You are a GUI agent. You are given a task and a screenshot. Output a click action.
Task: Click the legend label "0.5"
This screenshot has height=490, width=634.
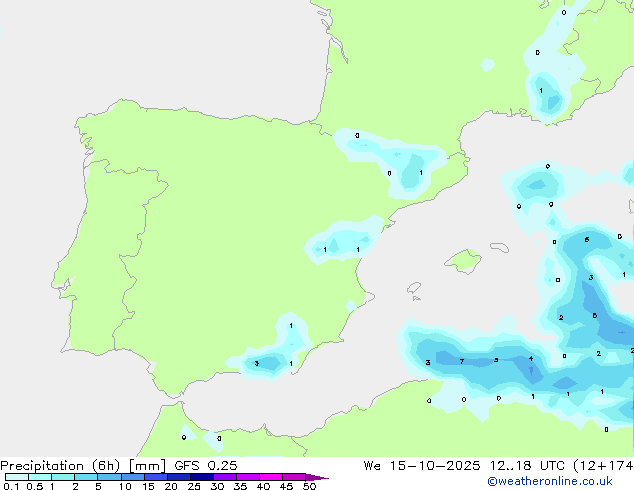click(x=34, y=486)
